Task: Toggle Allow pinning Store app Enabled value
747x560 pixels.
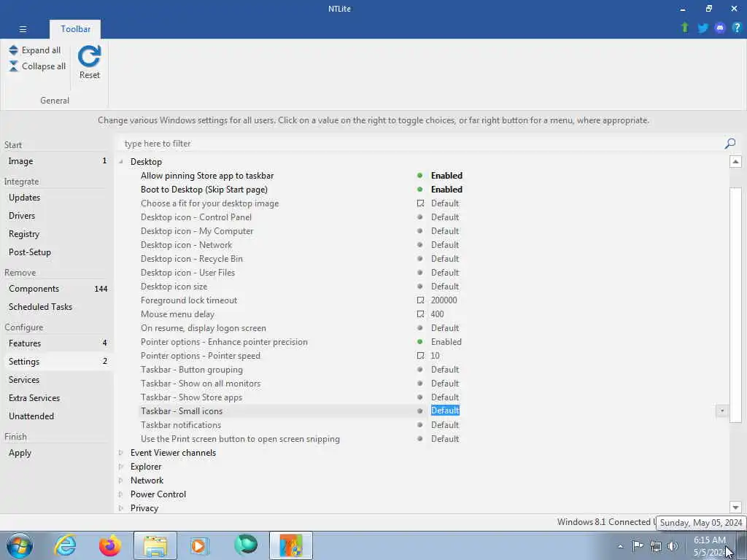Action: (x=446, y=176)
